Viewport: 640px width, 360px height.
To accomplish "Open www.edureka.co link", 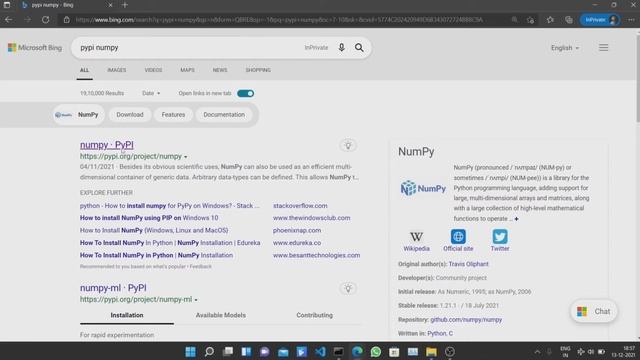I will (x=297, y=242).
